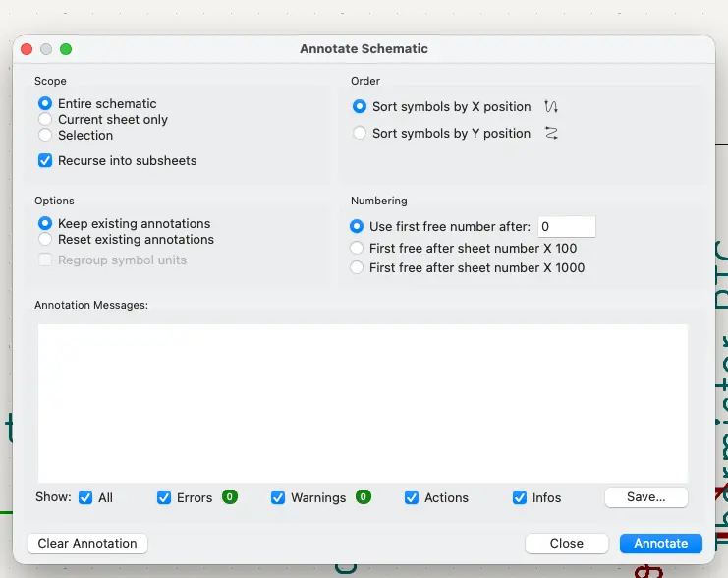Click the Warnings count badge
Viewport: 728px width, 578px height.
pyautogui.click(x=364, y=496)
